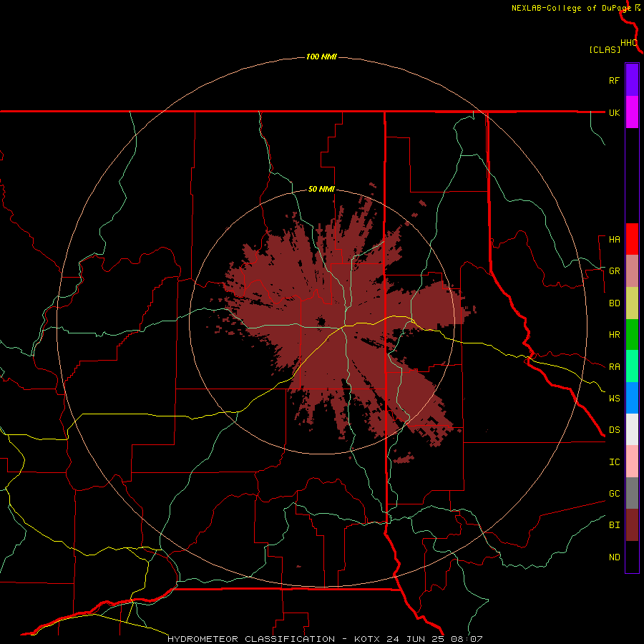Select the "IC" legend label

(614, 462)
